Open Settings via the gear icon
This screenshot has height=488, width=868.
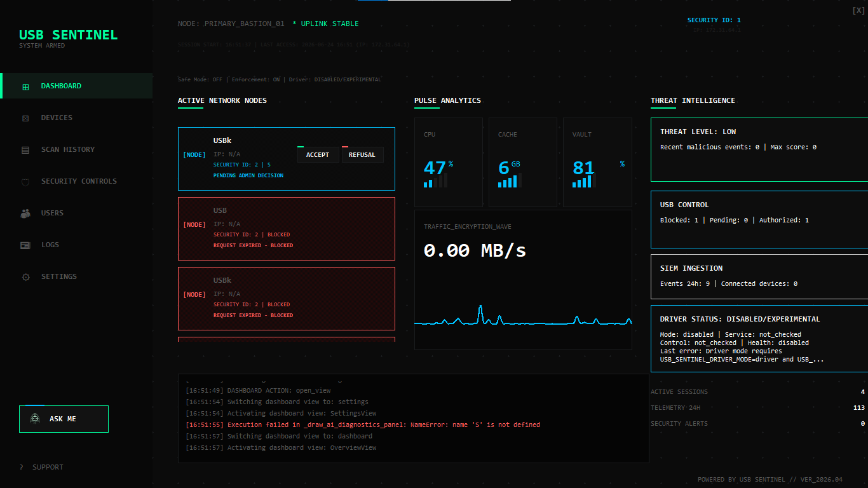(x=25, y=277)
